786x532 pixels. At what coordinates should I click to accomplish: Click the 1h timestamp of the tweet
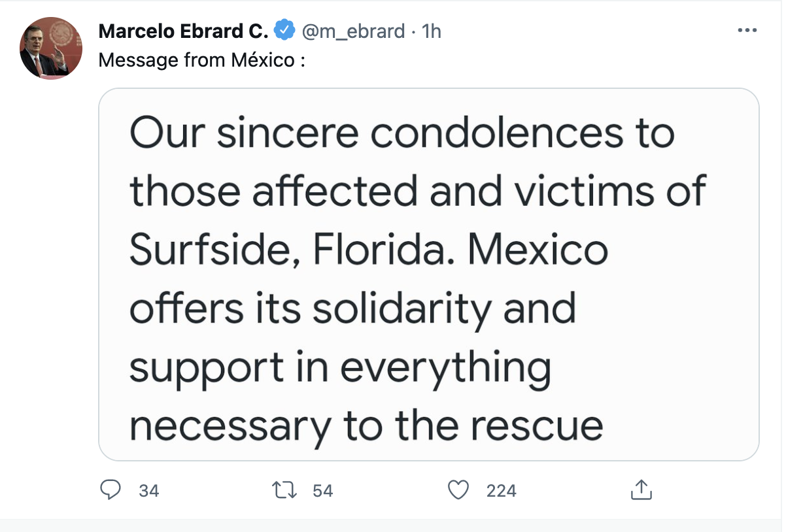point(432,31)
